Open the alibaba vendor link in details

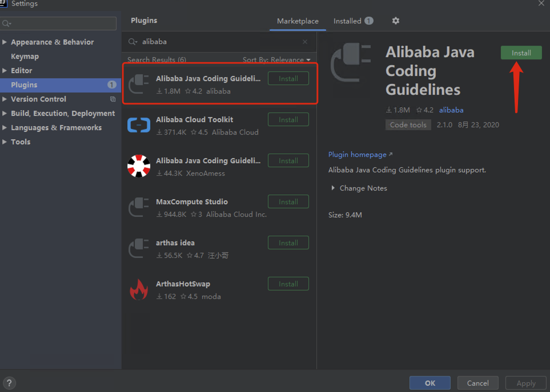451,110
